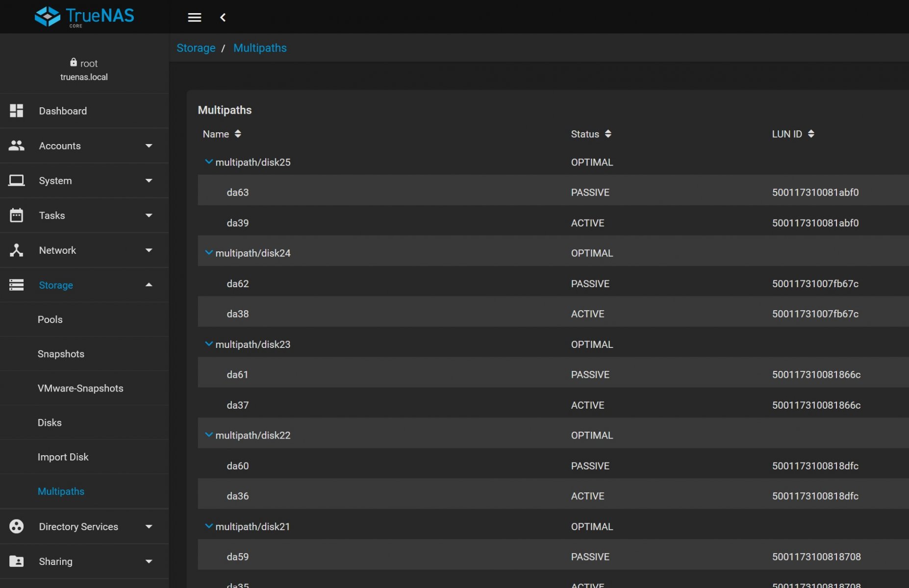Click the Sharing folder icon

point(16,561)
